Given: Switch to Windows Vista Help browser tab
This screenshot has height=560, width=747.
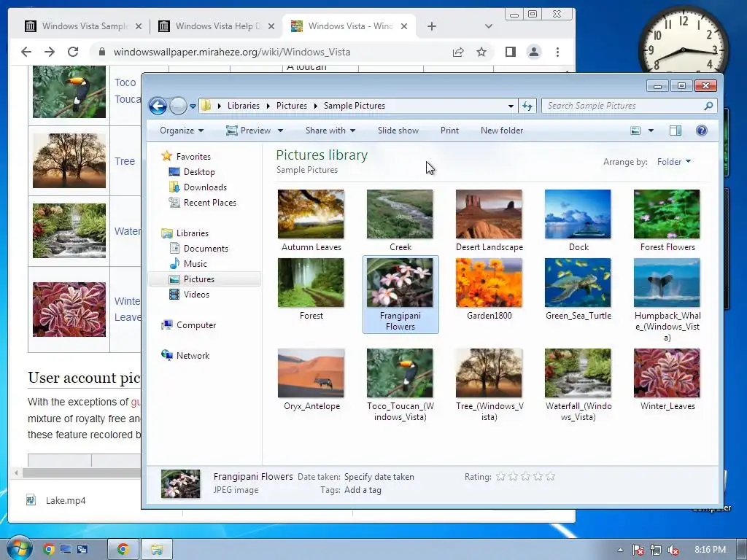Looking at the screenshot, I should [x=217, y=26].
